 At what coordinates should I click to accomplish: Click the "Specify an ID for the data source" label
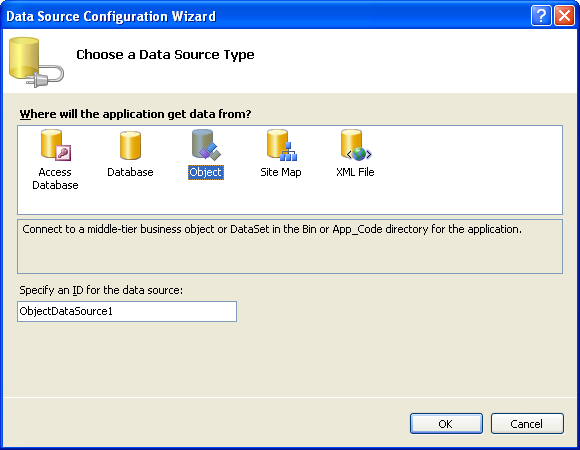(101, 290)
